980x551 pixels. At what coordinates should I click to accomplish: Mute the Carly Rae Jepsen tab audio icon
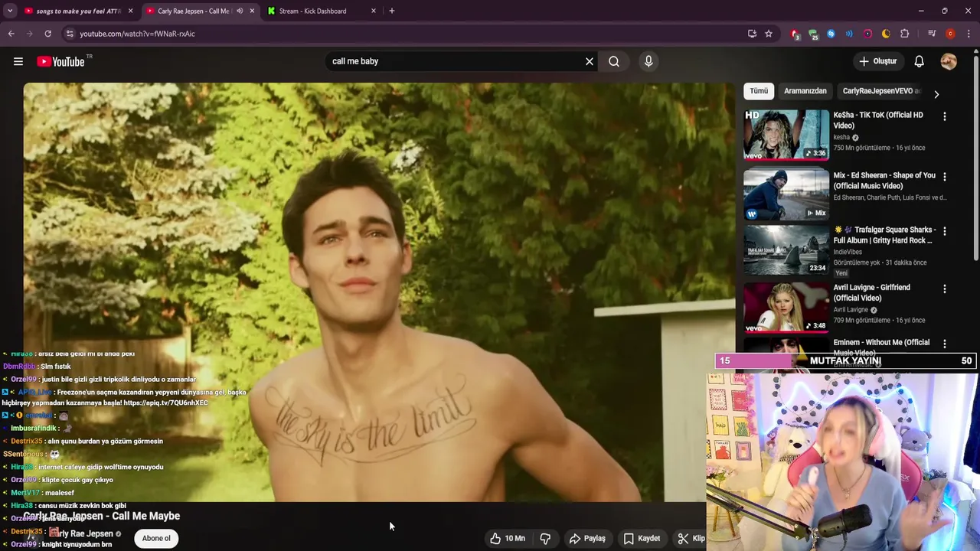[240, 11]
